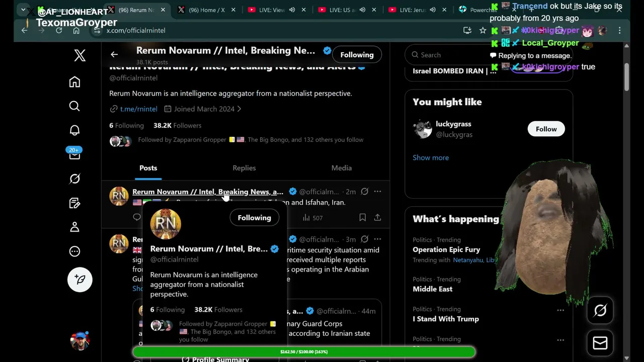Click 'Israel BOMBED IRAN' headline in sidebar
The height and width of the screenshot is (362, 644).
pyautogui.click(x=454, y=71)
